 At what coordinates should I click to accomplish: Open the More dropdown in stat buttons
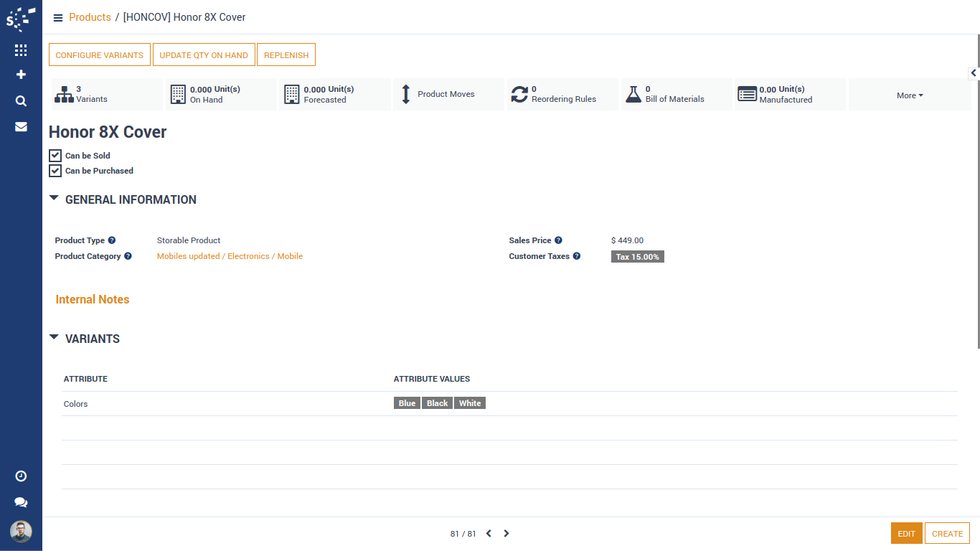click(909, 95)
